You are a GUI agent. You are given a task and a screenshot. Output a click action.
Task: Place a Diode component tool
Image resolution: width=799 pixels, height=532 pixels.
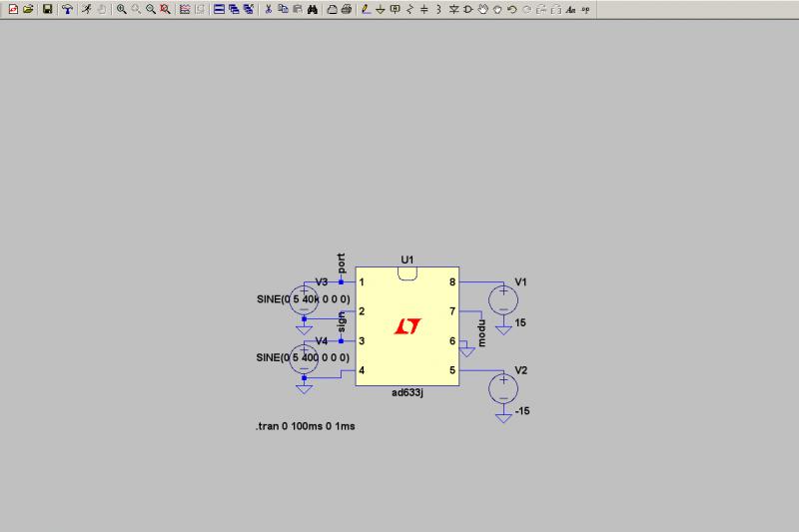(453, 9)
